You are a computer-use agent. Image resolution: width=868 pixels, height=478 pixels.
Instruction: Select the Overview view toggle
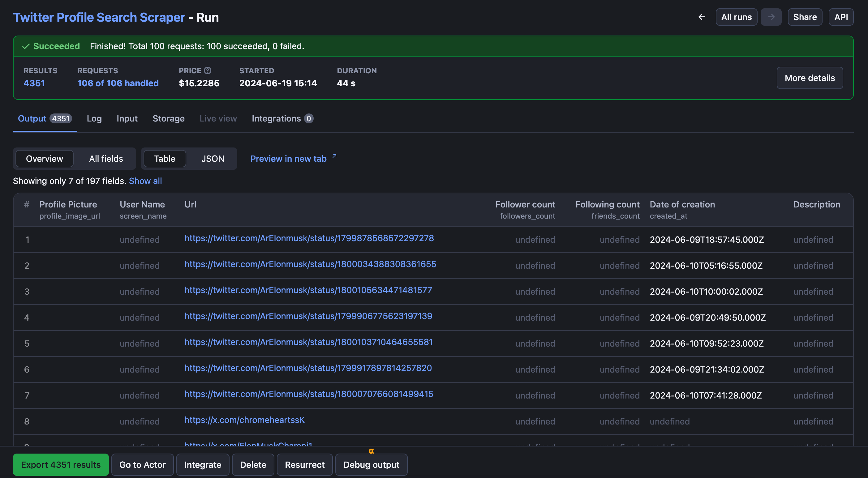tap(45, 159)
